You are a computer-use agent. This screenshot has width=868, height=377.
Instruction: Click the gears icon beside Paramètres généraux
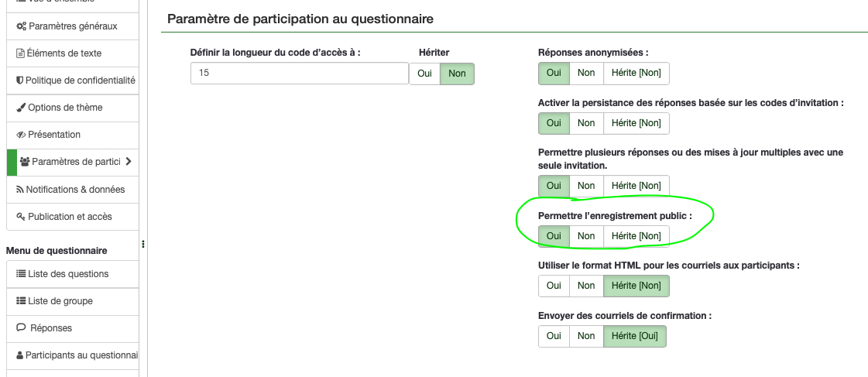22,26
